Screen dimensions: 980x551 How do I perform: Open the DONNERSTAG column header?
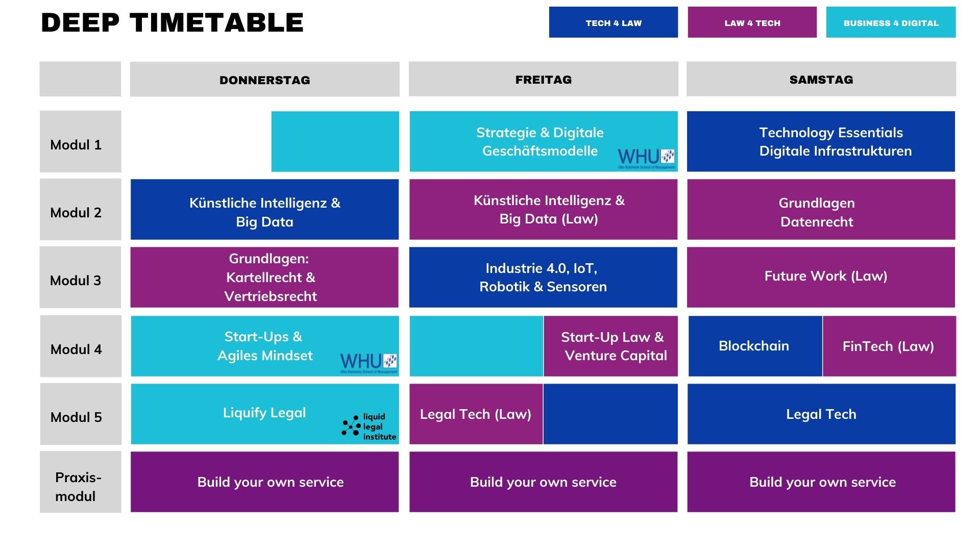coord(265,80)
